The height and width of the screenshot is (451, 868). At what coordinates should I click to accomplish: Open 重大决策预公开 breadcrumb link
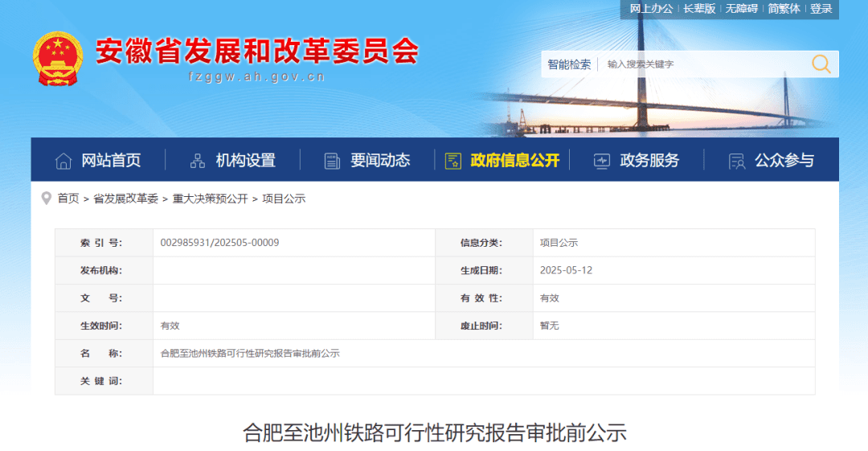(210, 199)
